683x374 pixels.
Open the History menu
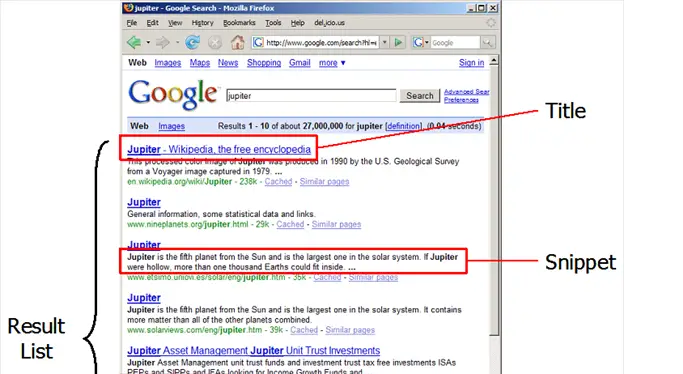(x=203, y=23)
